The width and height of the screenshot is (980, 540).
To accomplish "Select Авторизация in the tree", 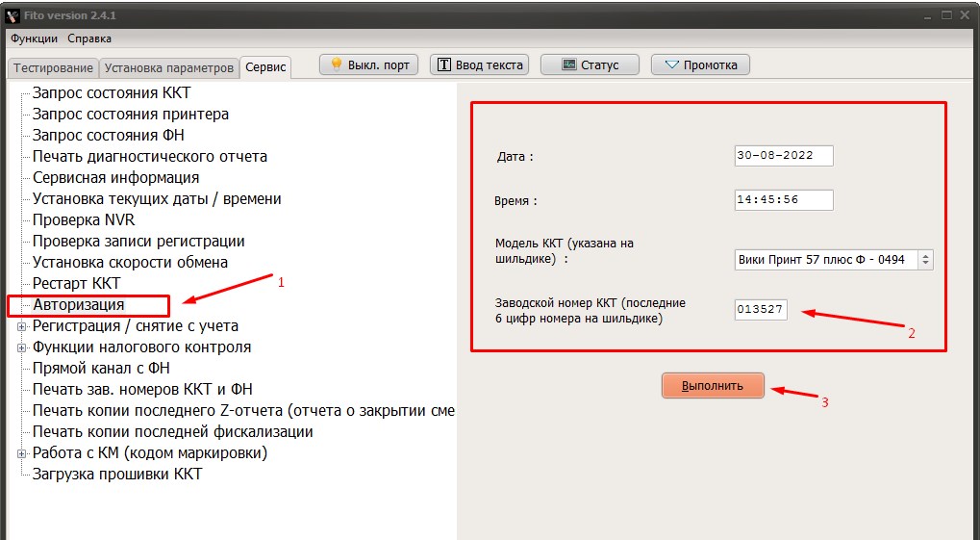I will click(x=79, y=305).
